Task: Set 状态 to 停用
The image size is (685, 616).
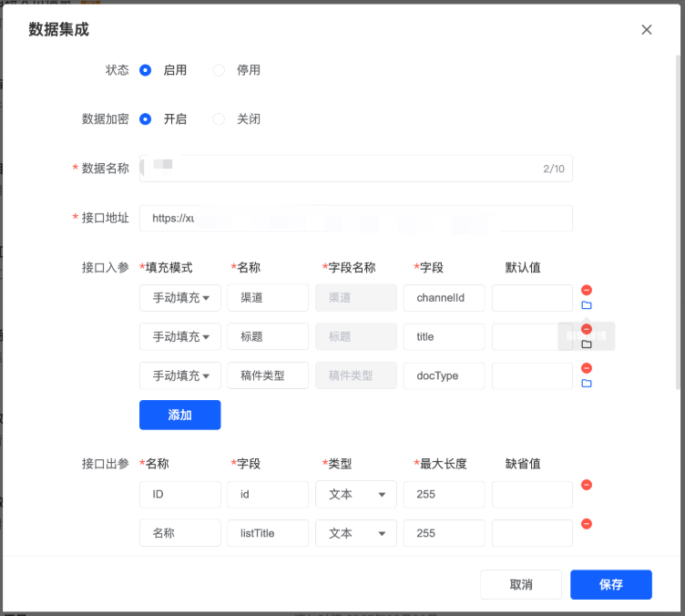Action: tap(219, 70)
